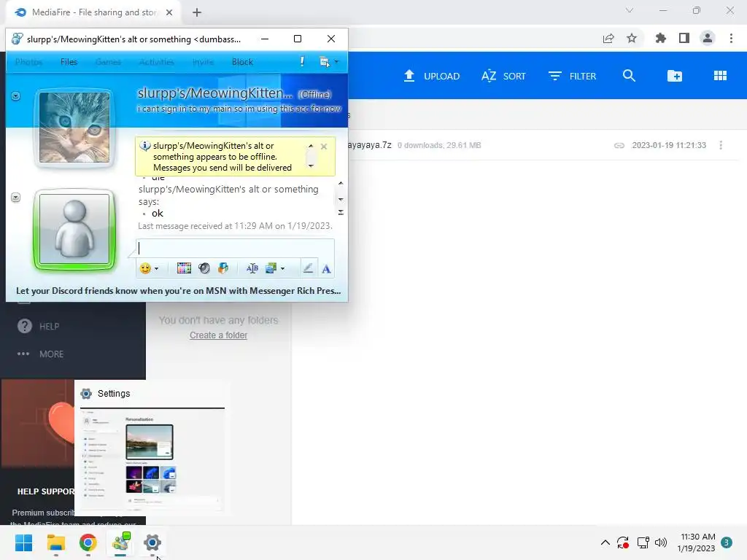Viewport: 747px width, 560px height.
Task: Click the Create a folder link
Action: tap(218, 335)
